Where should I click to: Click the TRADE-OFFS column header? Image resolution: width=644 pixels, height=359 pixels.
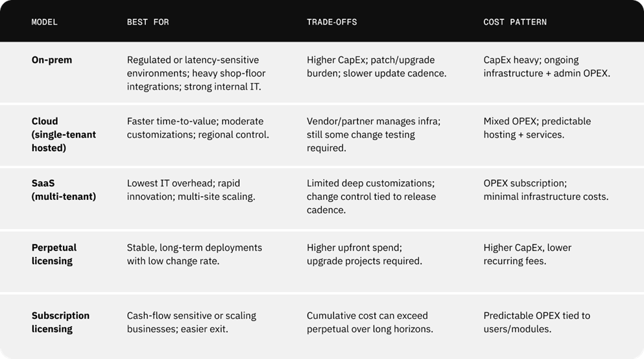point(331,22)
